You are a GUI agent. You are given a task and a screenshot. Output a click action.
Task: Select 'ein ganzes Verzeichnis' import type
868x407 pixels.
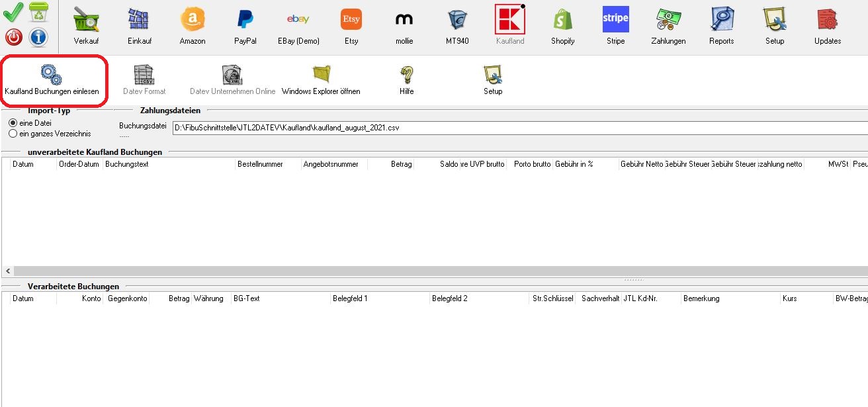[x=13, y=134]
